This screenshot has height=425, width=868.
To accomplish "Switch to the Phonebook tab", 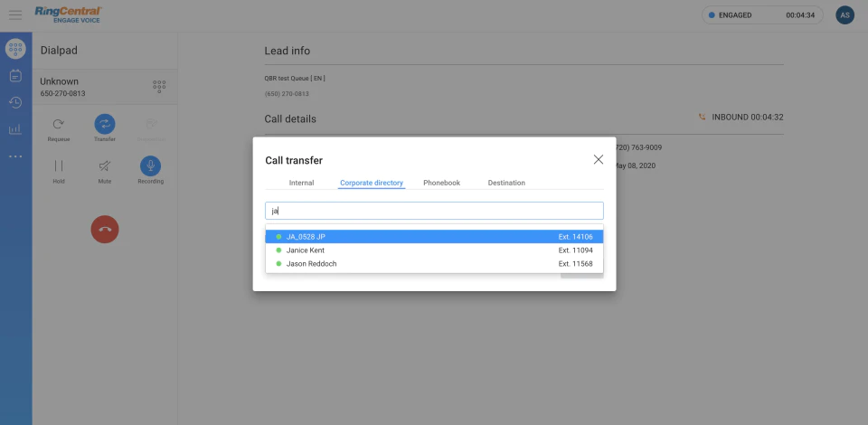I will pyautogui.click(x=442, y=183).
